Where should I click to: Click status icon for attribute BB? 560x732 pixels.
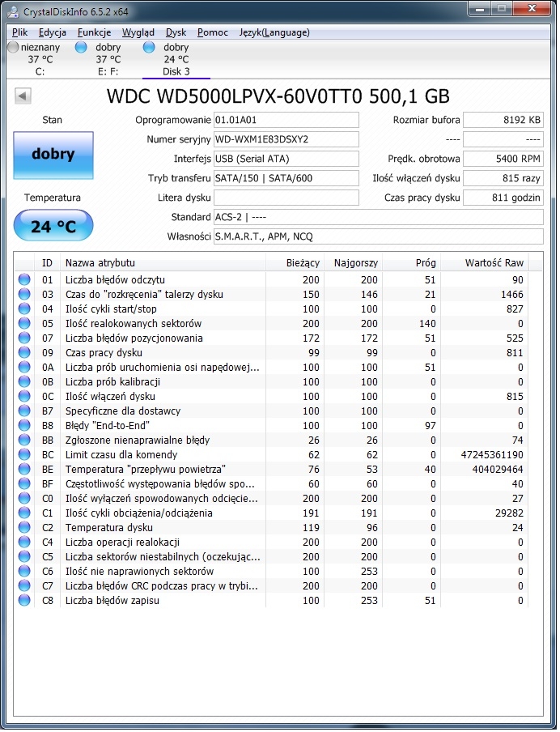(x=23, y=440)
